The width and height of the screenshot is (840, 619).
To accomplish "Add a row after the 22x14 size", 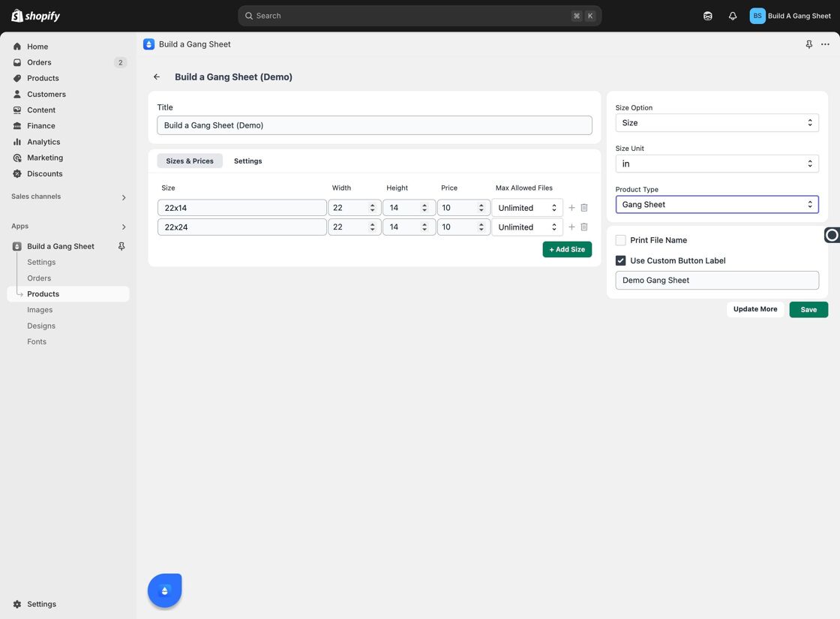I will 571,207.
